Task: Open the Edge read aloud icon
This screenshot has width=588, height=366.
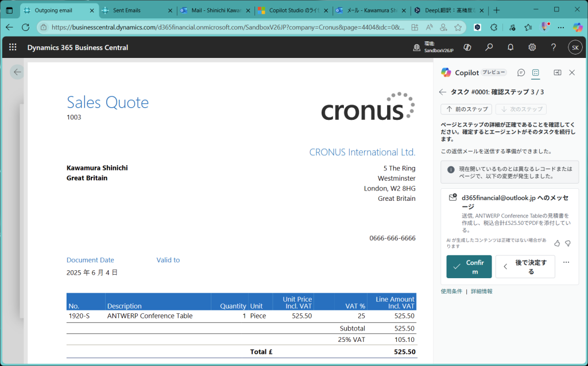Action: [430, 28]
